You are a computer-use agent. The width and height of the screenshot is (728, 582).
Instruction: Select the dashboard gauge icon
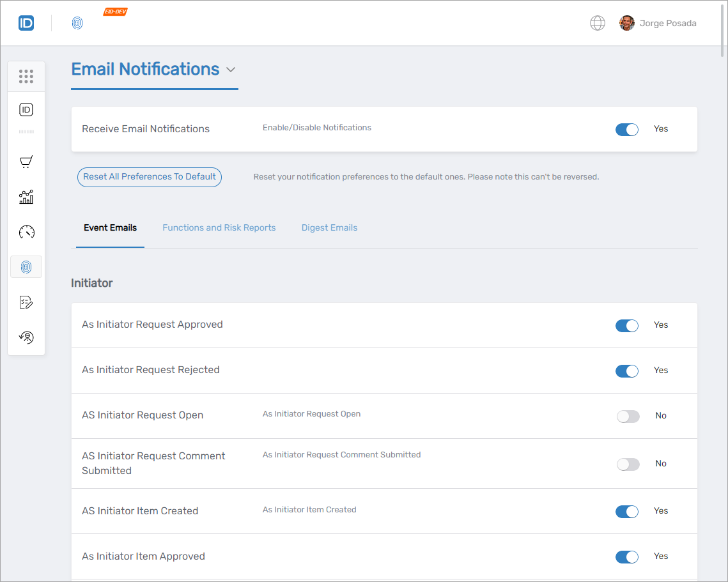click(26, 232)
